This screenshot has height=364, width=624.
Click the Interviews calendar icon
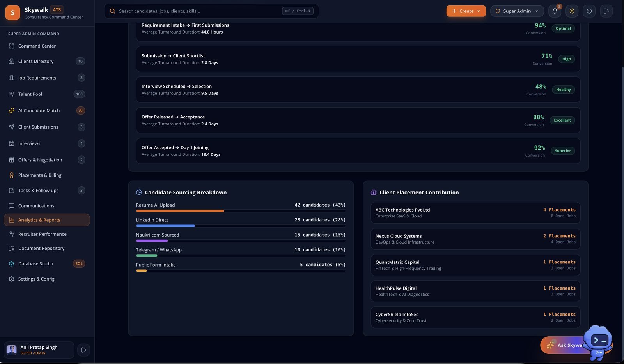click(12, 143)
